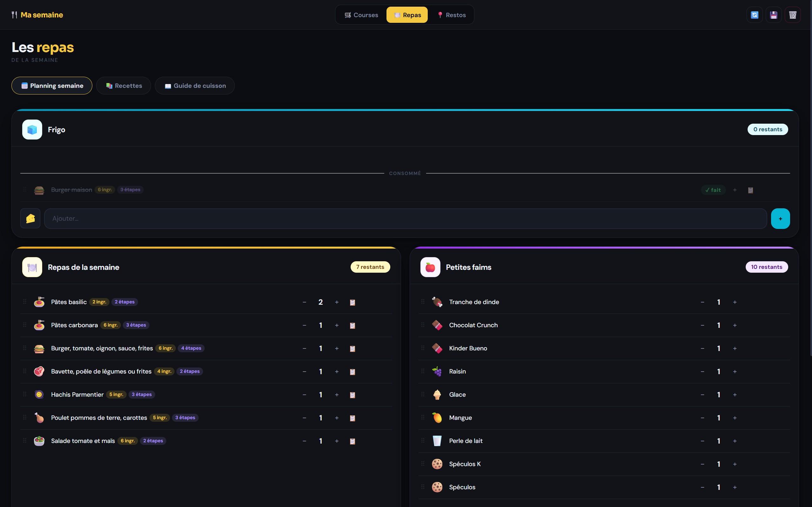Click the 6 ingr. badge on Pâtes carbonara
The height and width of the screenshot is (507, 812).
coord(110,325)
